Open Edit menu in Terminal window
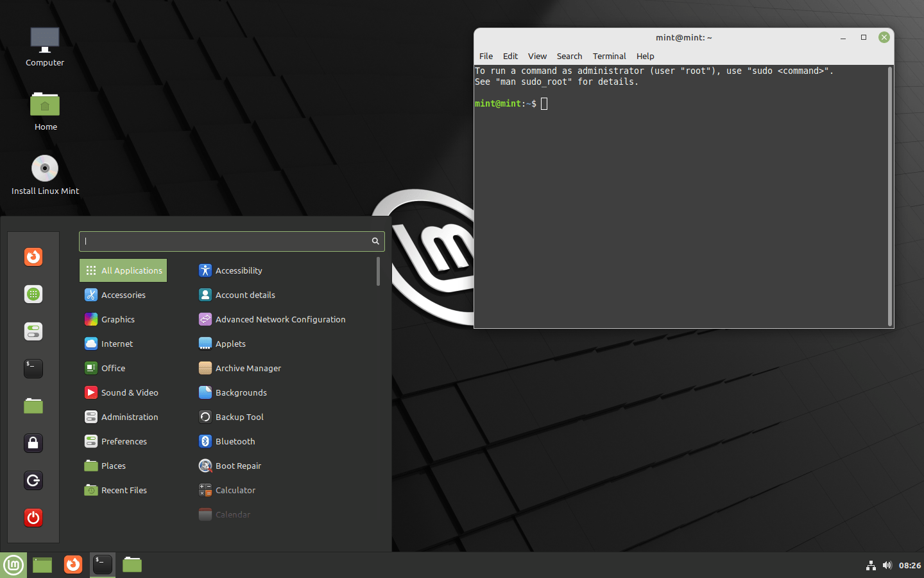This screenshot has height=578, width=924. coord(510,56)
